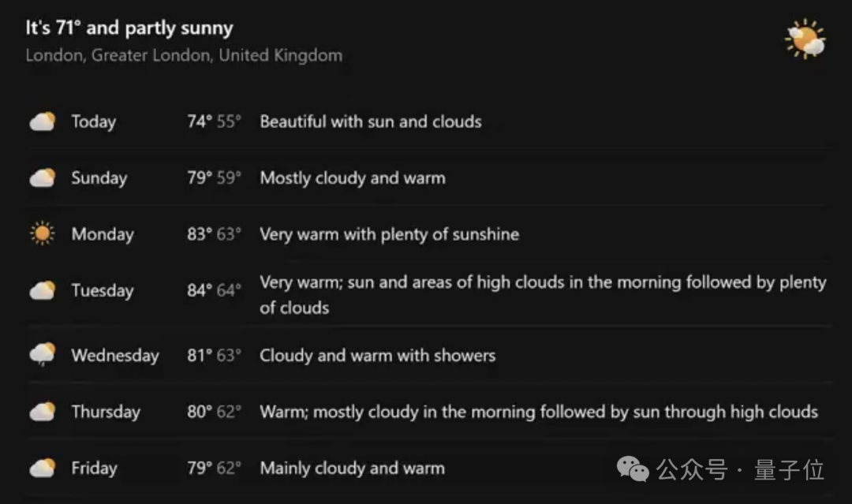This screenshot has width=852, height=504.
Task: Select the Monday day label
Action: click(102, 234)
